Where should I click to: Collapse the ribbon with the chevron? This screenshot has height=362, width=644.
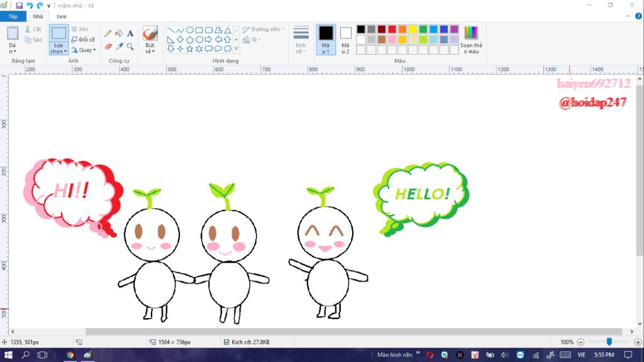tap(628, 16)
